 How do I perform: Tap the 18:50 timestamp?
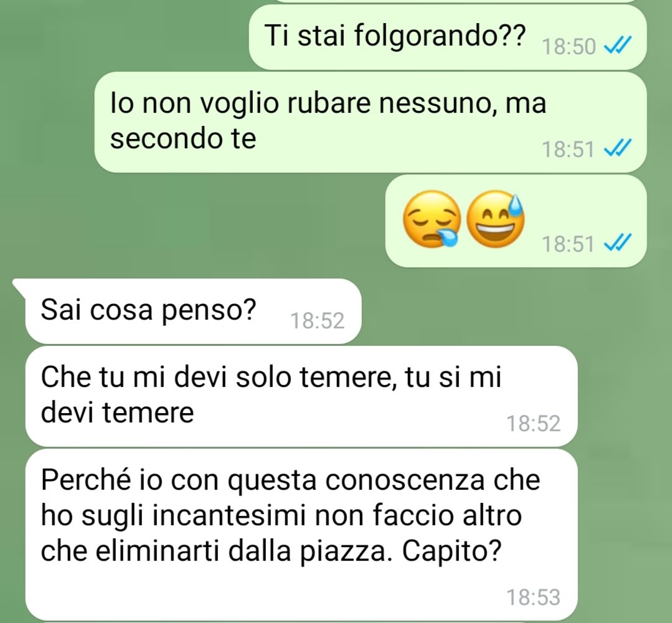click(x=569, y=47)
